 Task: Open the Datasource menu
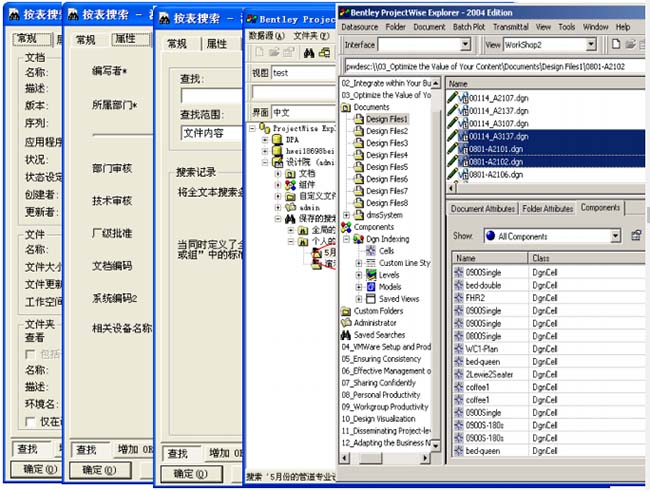coord(359,27)
